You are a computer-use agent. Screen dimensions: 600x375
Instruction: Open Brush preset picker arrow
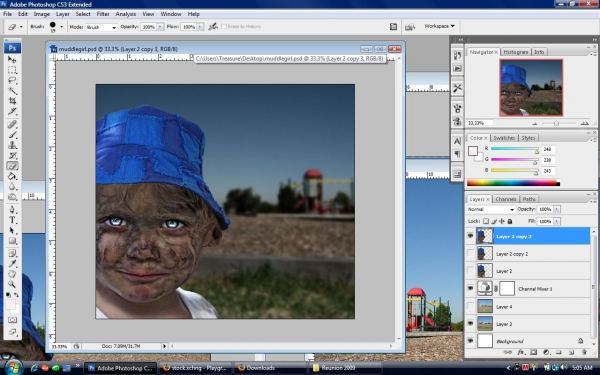[x=61, y=27]
